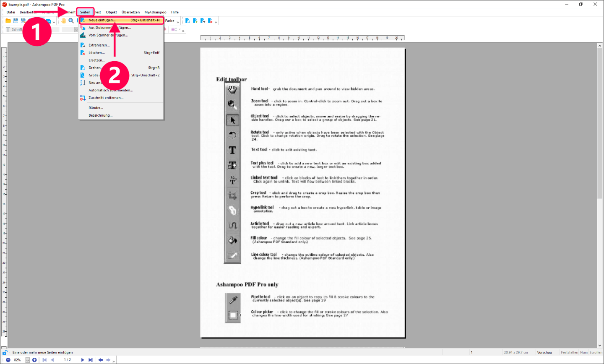Click 'Feststellen' status bar indicator
The height and width of the screenshot is (364, 604).
point(569,352)
